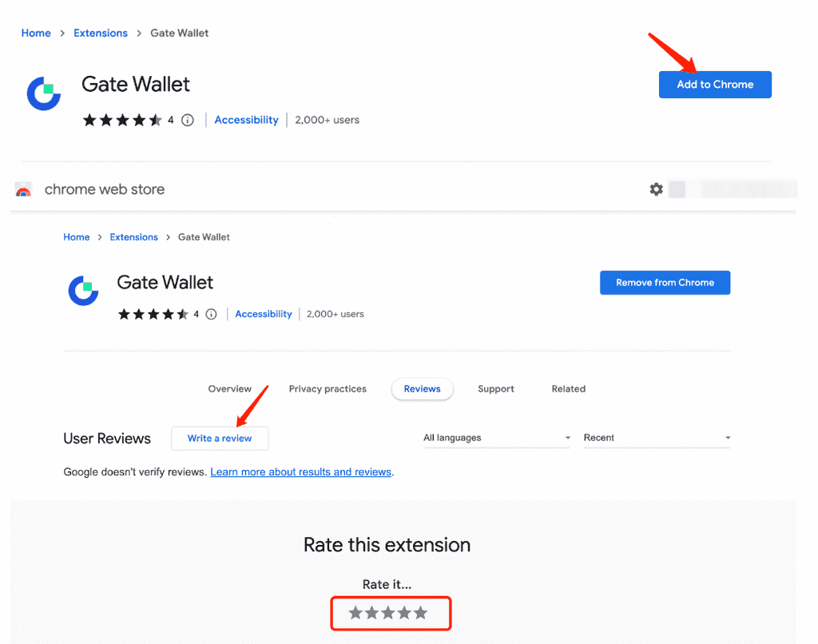The height and width of the screenshot is (644, 818).
Task: Expand the All languages dropdown
Action: [496, 438]
